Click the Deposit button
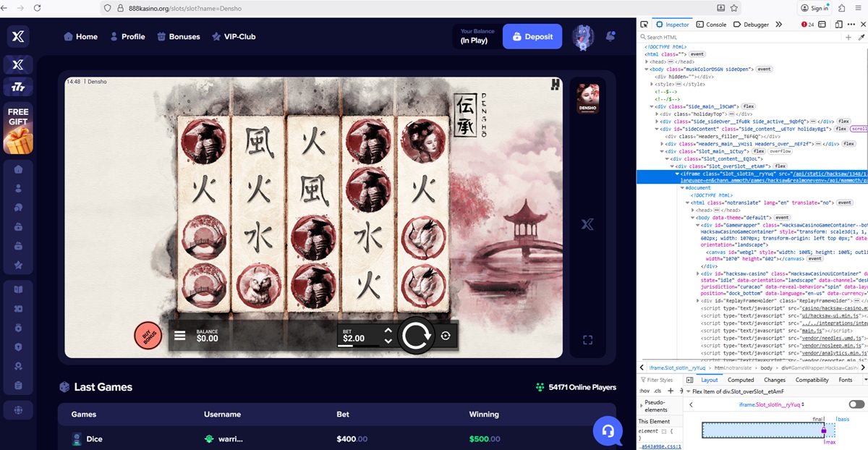 (532, 37)
